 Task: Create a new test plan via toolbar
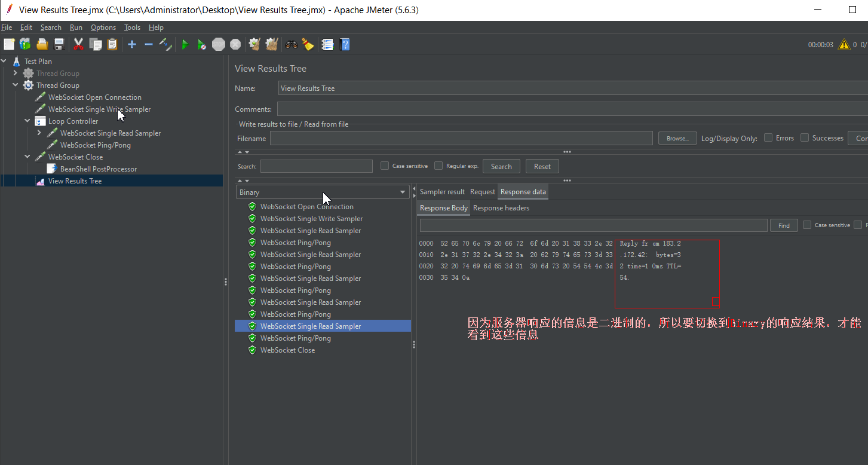tap(8, 44)
